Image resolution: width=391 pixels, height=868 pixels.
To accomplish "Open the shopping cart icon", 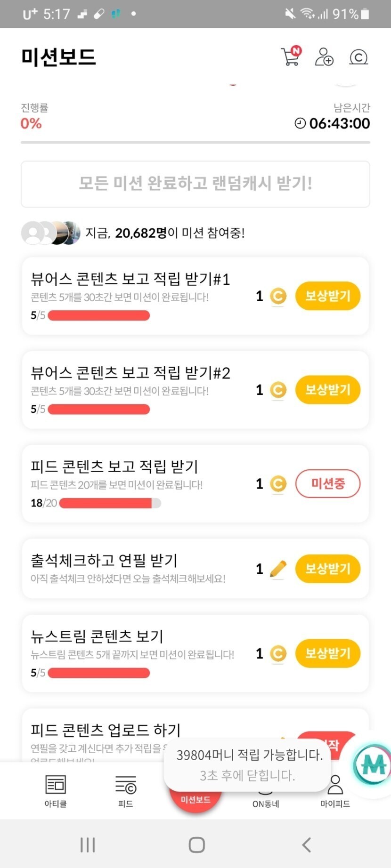I will pyautogui.click(x=291, y=57).
